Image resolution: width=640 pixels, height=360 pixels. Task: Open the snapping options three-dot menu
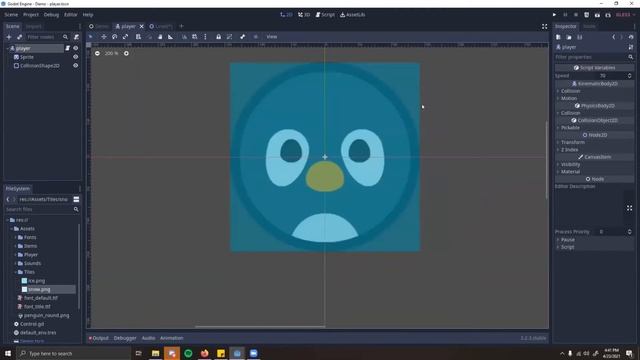(205, 37)
